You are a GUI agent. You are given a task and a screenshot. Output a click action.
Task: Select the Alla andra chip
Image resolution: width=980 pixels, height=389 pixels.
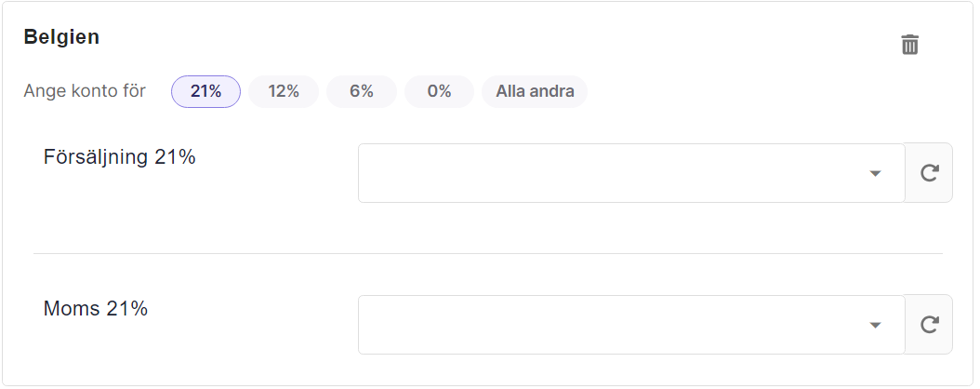[x=535, y=91]
